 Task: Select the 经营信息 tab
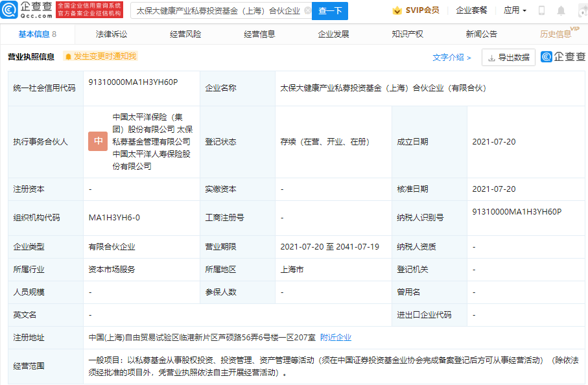[x=259, y=34]
